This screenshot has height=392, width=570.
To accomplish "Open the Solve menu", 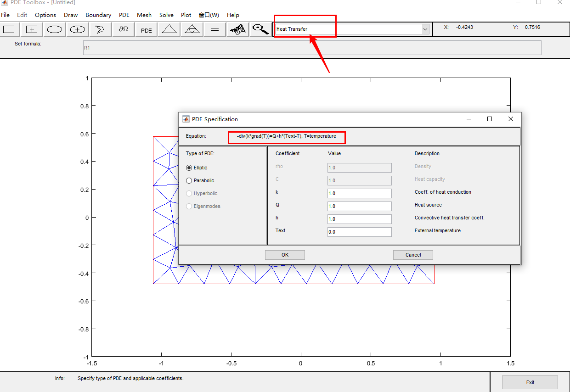I will click(x=166, y=15).
